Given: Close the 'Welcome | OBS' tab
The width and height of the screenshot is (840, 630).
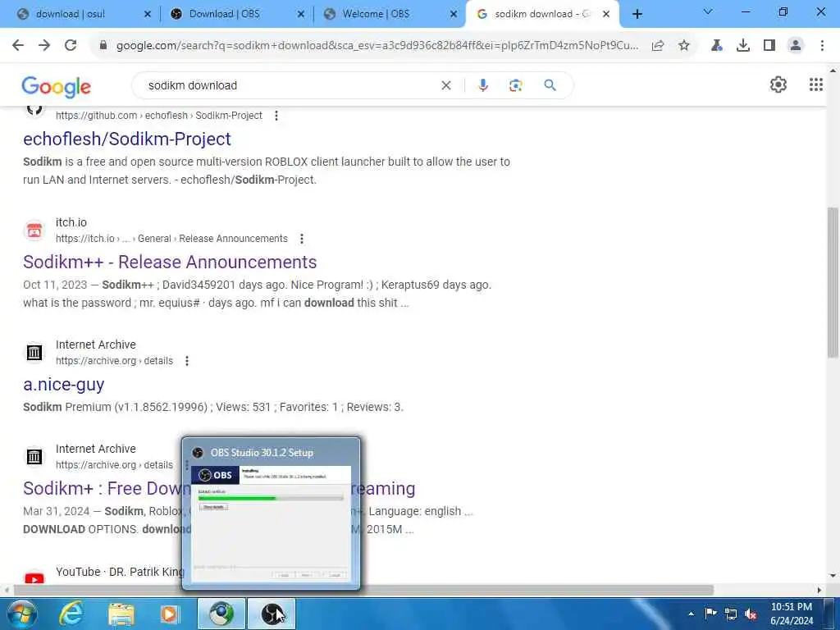Looking at the screenshot, I should pos(454,15).
